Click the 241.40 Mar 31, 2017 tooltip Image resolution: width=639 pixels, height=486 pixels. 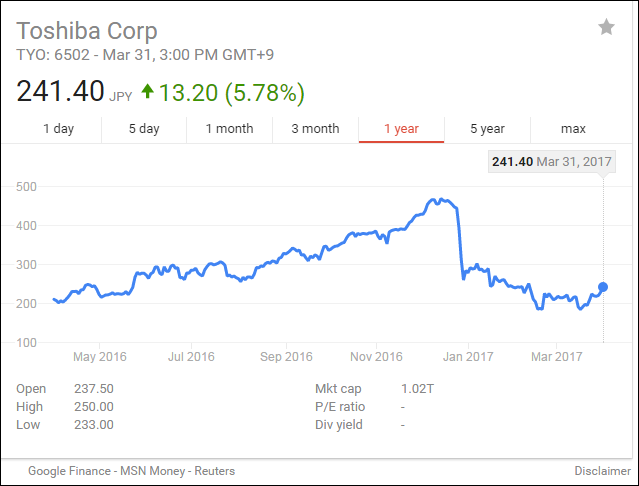pyautogui.click(x=551, y=161)
